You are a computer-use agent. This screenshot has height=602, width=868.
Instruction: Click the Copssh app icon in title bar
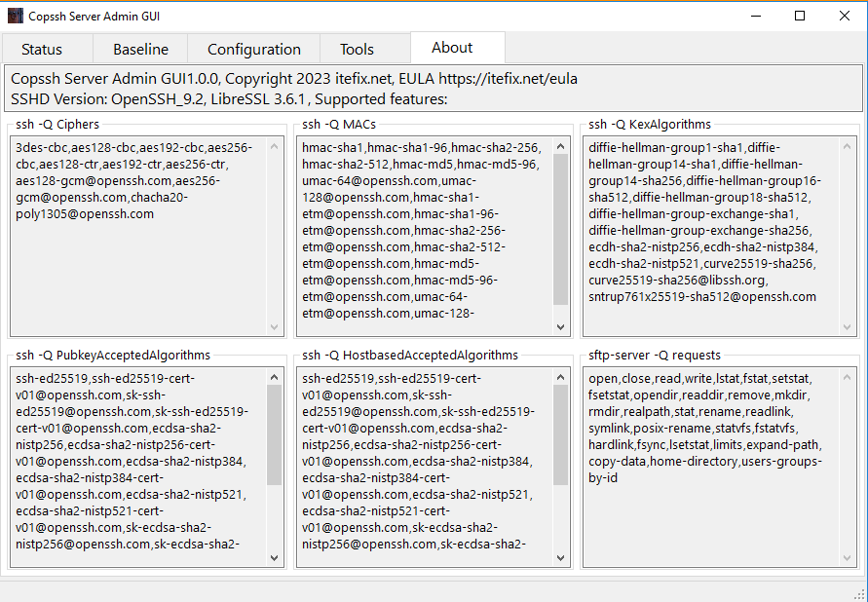pos(16,16)
